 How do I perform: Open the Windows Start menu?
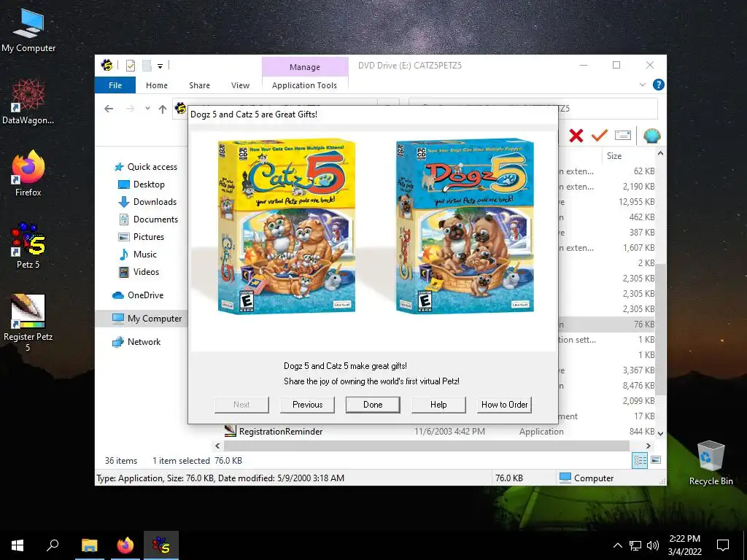click(18, 545)
